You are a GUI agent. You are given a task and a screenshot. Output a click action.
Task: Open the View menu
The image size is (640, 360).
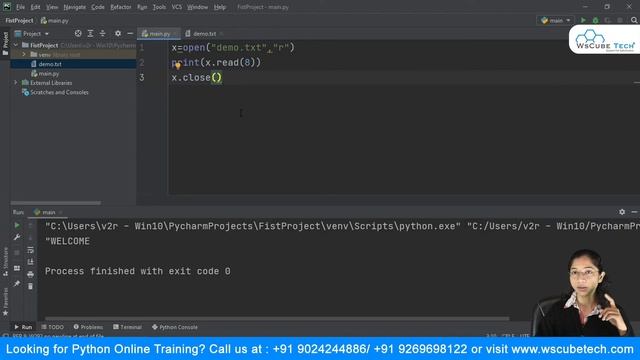pyautogui.click(x=52, y=7)
